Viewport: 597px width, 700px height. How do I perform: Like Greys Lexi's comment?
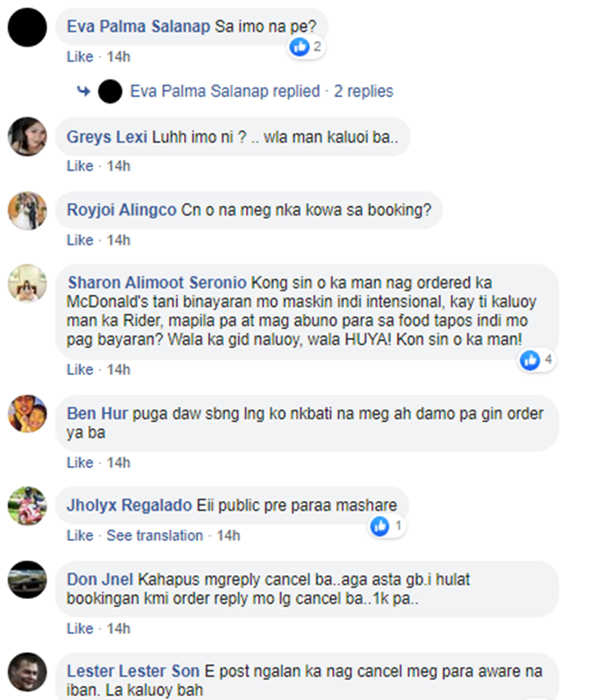tap(80, 166)
